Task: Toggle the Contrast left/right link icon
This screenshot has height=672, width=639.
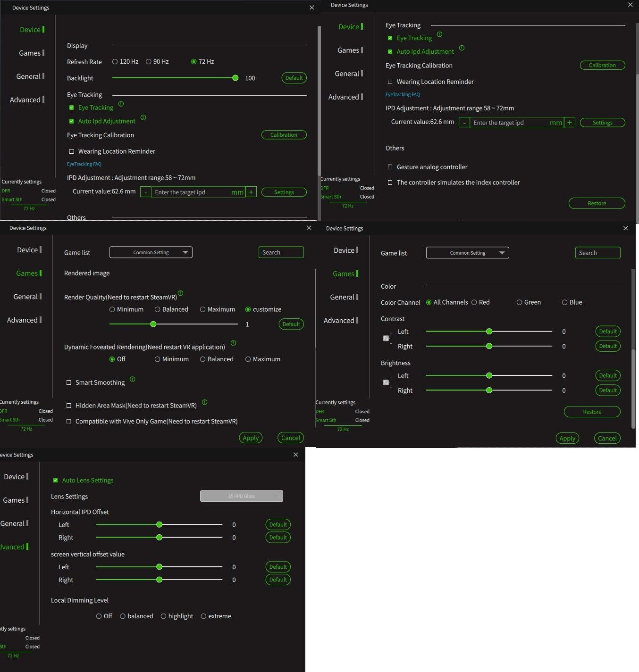Action: (x=386, y=338)
